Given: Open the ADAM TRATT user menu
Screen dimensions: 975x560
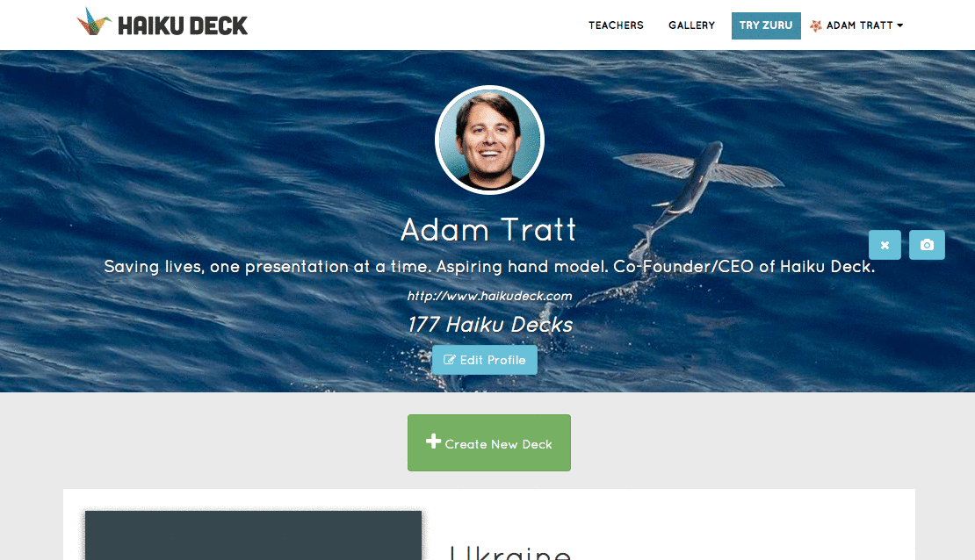Looking at the screenshot, I should 856,25.
